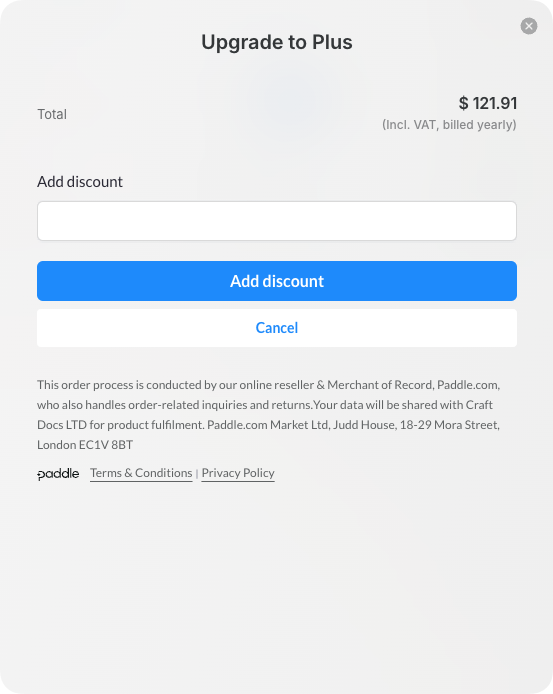Open the Privacy Policy link
The image size is (553, 694).
coord(238,473)
